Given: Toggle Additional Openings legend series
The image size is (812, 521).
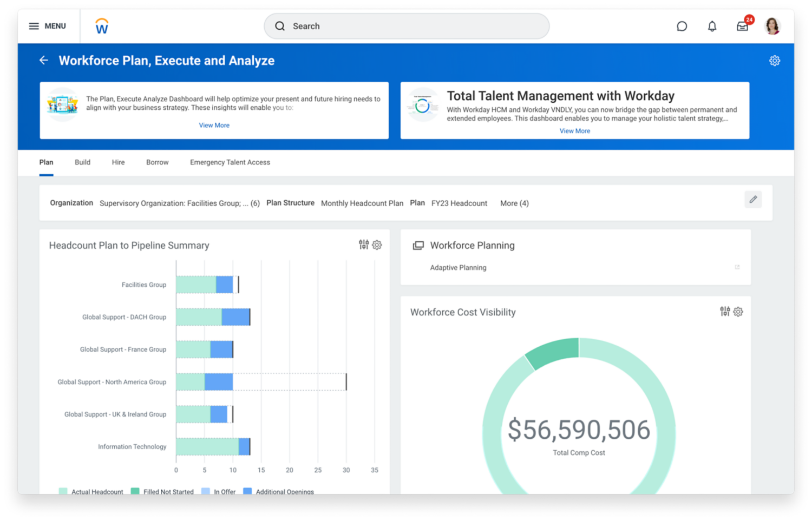Looking at the screenshot, I should (279, 491).
